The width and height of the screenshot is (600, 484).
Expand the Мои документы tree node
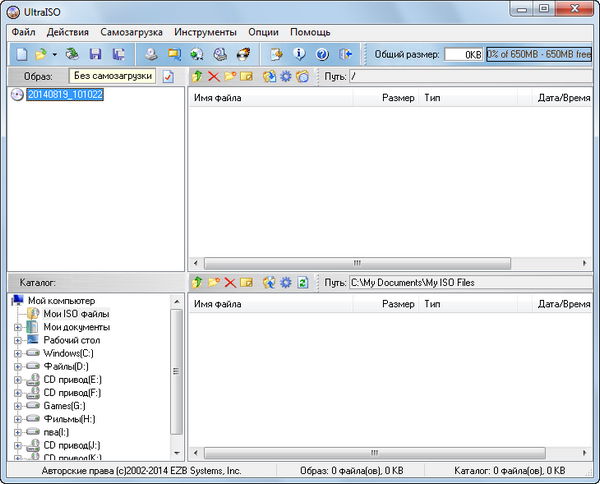pyautogui.click(x=17, y=327)
